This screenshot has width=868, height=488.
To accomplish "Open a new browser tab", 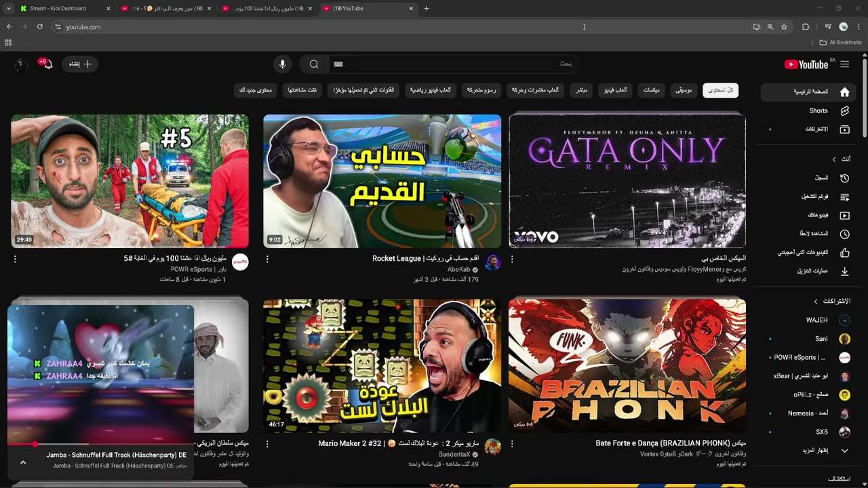I will click(427, 9).
